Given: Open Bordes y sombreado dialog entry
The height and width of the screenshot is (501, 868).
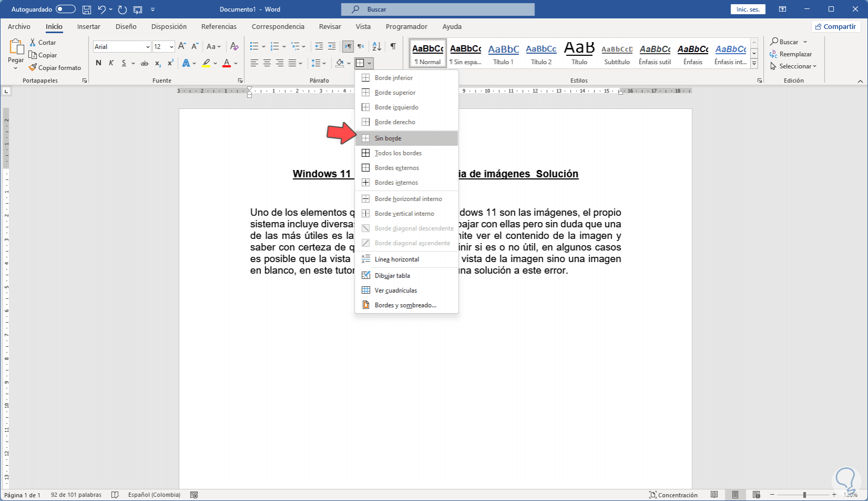Looking at the screenshot, I should (407, 305).
